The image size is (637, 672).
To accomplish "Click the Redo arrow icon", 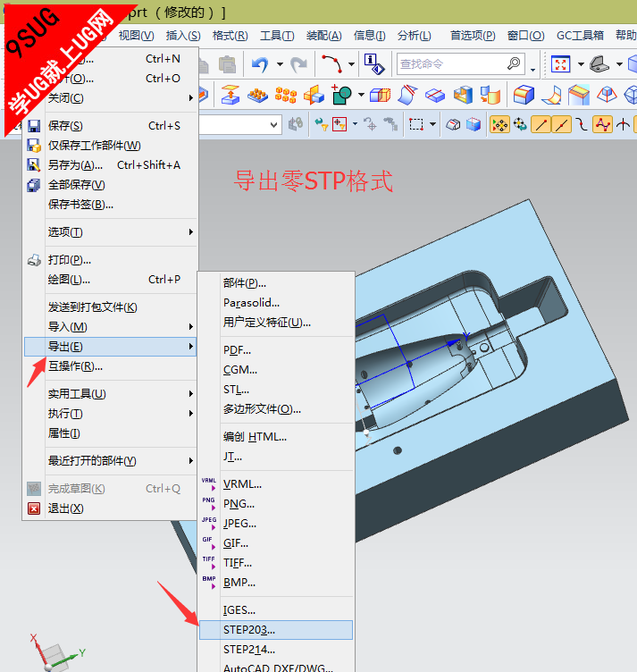I will 298,64.
